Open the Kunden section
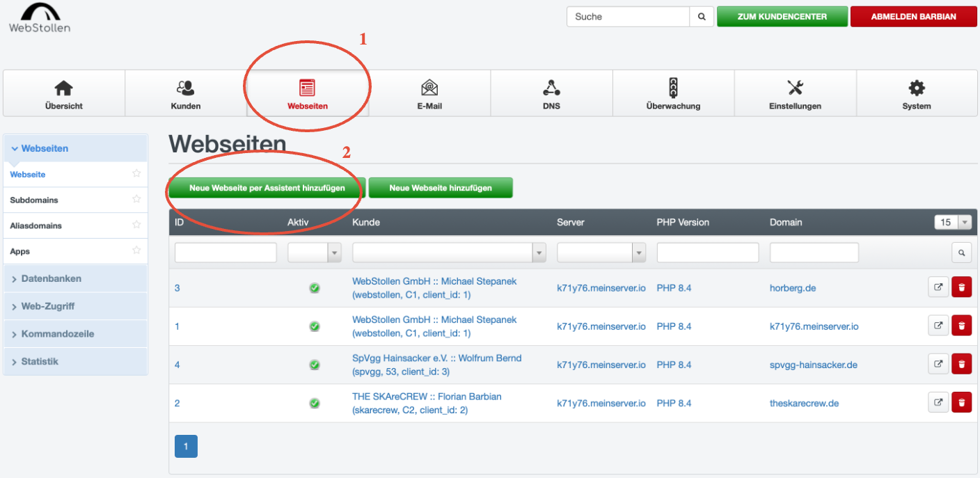This screenshot has width=980, height=478. [186, 93]
